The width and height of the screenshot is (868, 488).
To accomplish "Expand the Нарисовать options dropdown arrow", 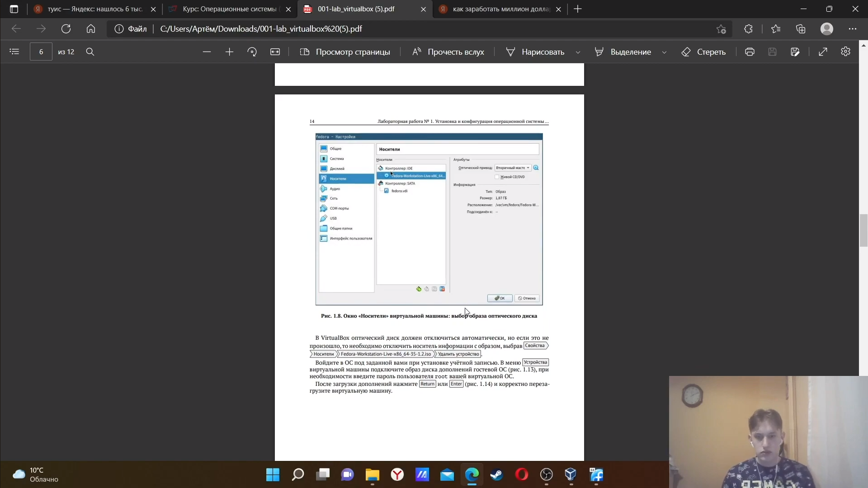I will point(578,52).
